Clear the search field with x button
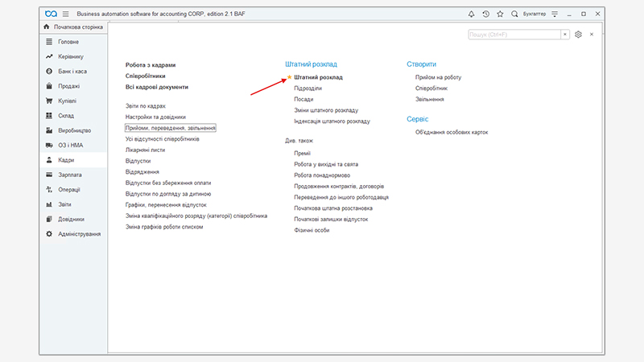Image resolution: width=644 pixels, height=362 pixels. tap(565, 35)
